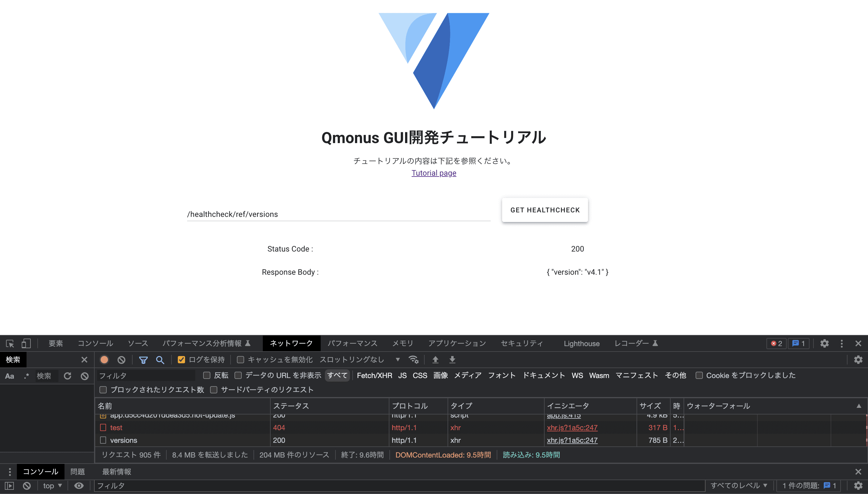868x494 pixels.
Task: Open network conditions wifi icon
Action: click(x=413, y=360)
